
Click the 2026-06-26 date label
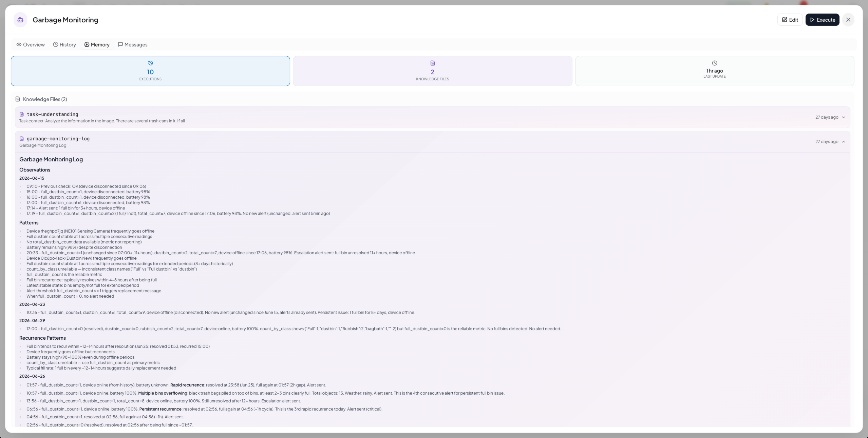click(x=32, y=376)
